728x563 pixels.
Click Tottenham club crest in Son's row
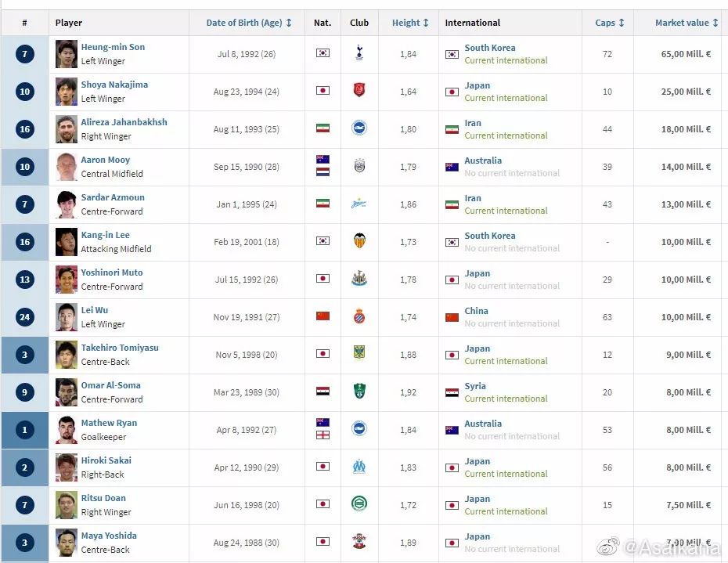click(x=359, y=54)
